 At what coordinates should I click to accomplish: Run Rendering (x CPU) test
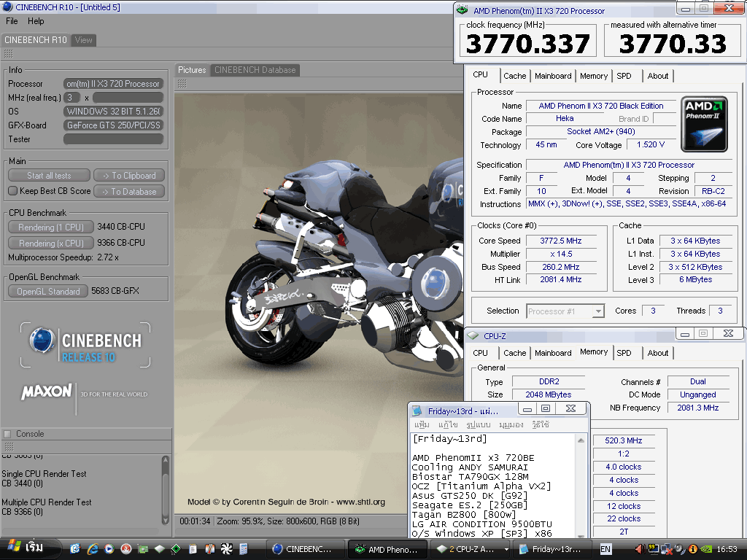[x=51, y=243]
